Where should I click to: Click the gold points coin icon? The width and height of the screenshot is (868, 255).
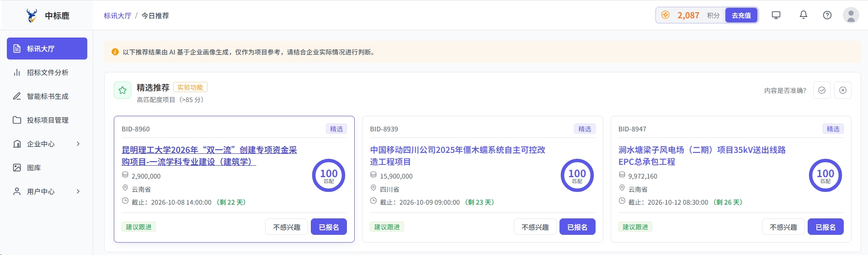[666, 15]
